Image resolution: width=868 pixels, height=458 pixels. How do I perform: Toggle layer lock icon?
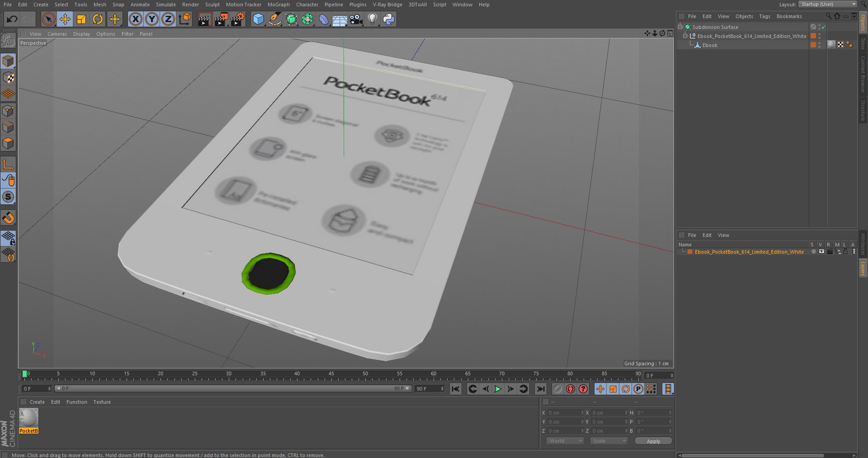845,252
